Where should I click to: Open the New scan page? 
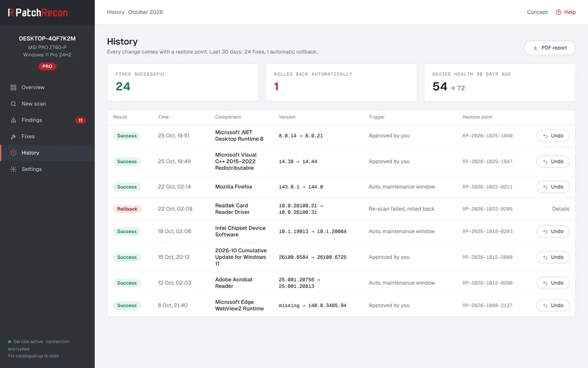pos(47,104)
